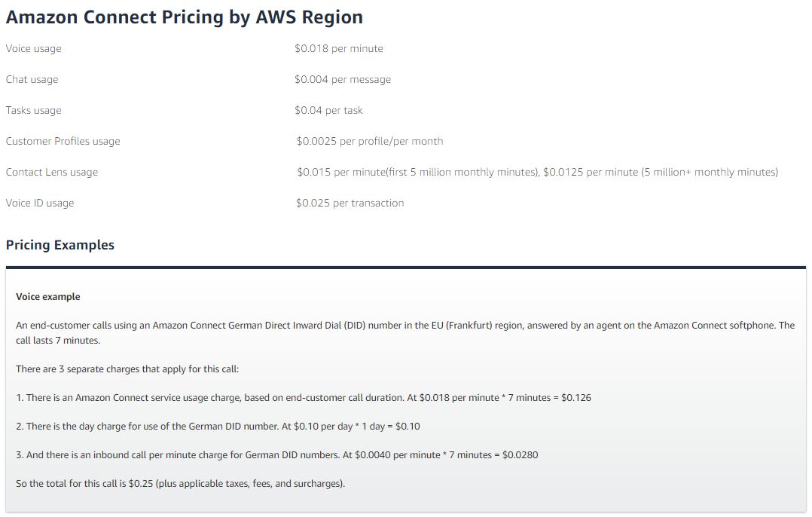Click the $0.004 per message price
This screenshot has height=517, width=812.
(x=343, y=80)
